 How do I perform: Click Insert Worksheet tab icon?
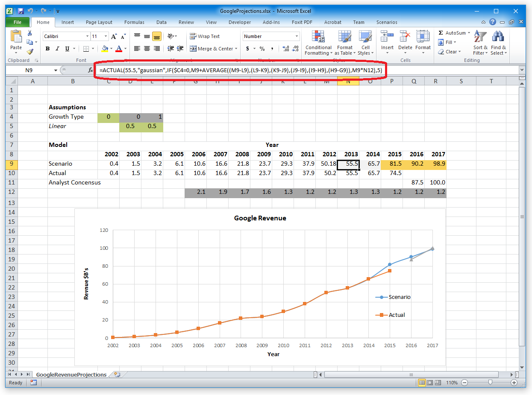tap(117, 375)
